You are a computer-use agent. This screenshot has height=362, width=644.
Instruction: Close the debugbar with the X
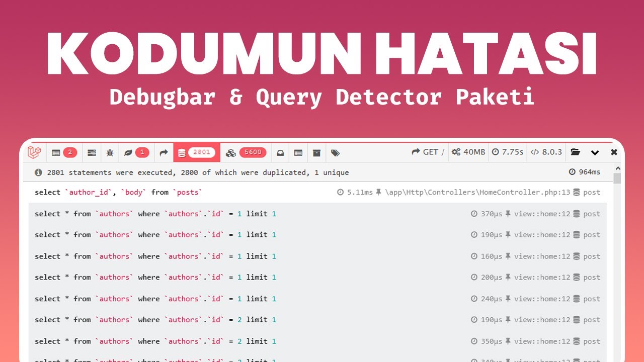click(614, 152)
